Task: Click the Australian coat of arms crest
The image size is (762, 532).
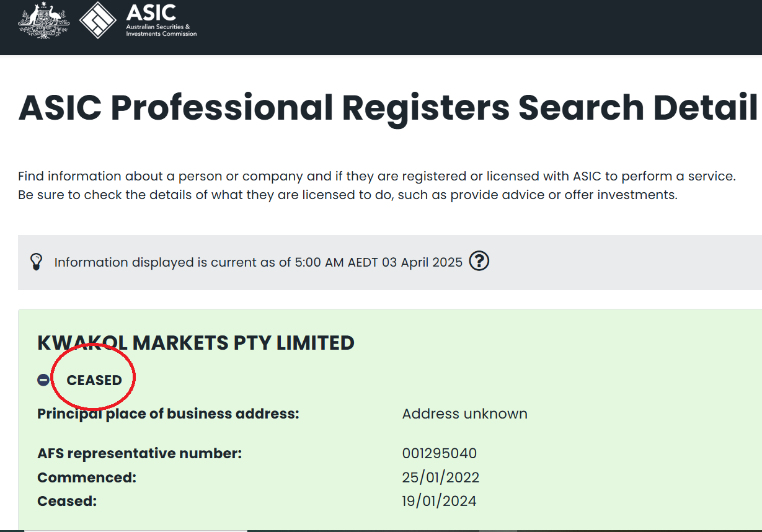Action: (x=43, y=20)
